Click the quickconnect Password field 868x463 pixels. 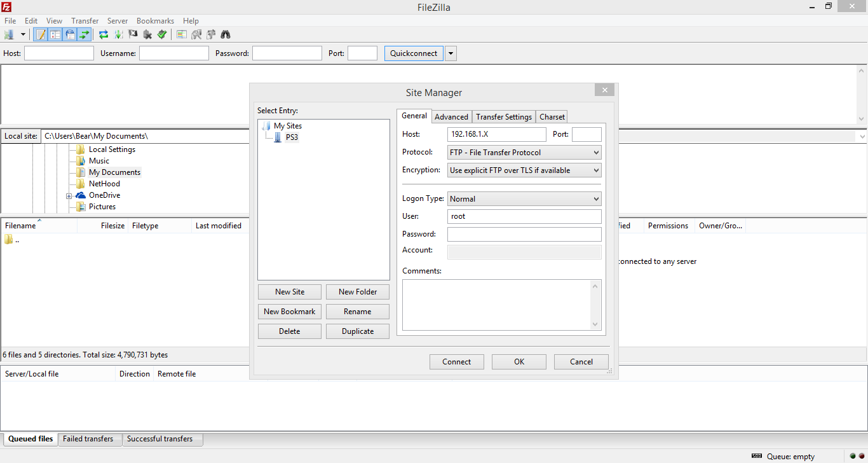point(287,53)
